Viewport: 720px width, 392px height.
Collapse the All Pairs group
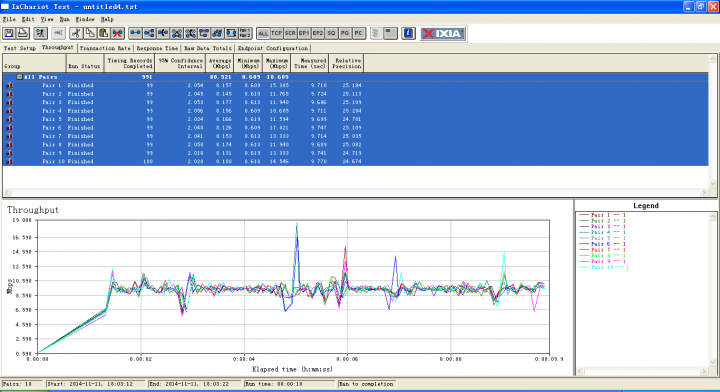20,77
